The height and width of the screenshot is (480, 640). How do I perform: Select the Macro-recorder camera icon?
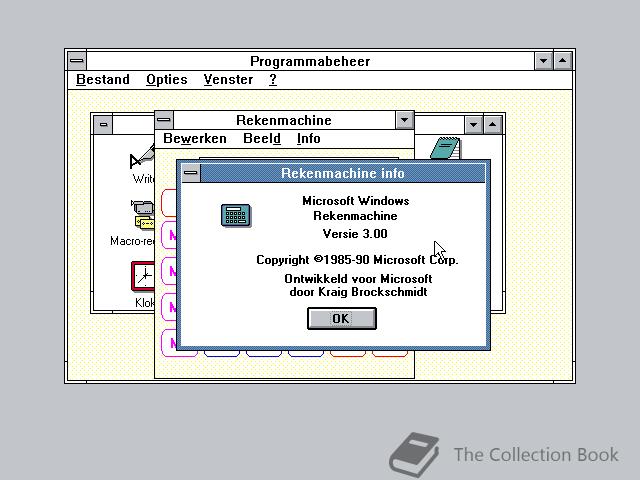(x=142, y=214)
